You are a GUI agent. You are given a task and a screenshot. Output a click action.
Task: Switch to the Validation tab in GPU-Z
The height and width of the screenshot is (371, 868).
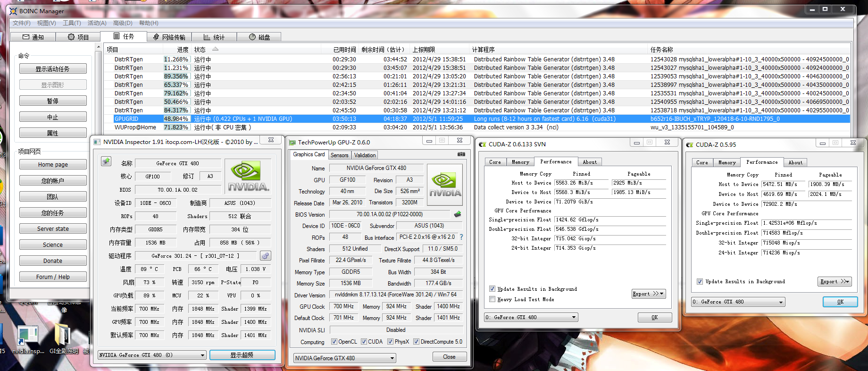pos(365,155)
